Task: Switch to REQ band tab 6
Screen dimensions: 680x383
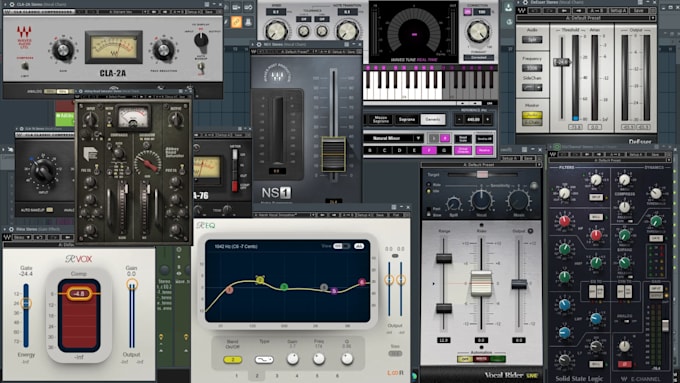Action: tap(337, 376)
